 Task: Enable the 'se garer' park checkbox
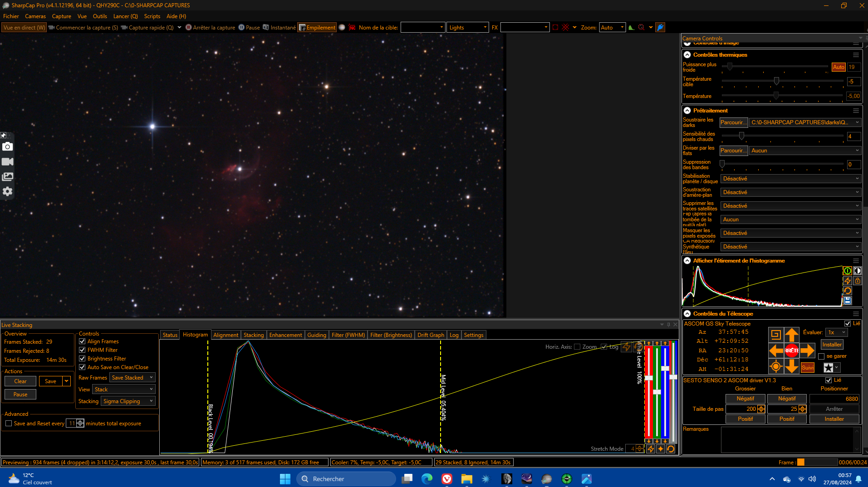pyautogui.click(x=821, y=356)
